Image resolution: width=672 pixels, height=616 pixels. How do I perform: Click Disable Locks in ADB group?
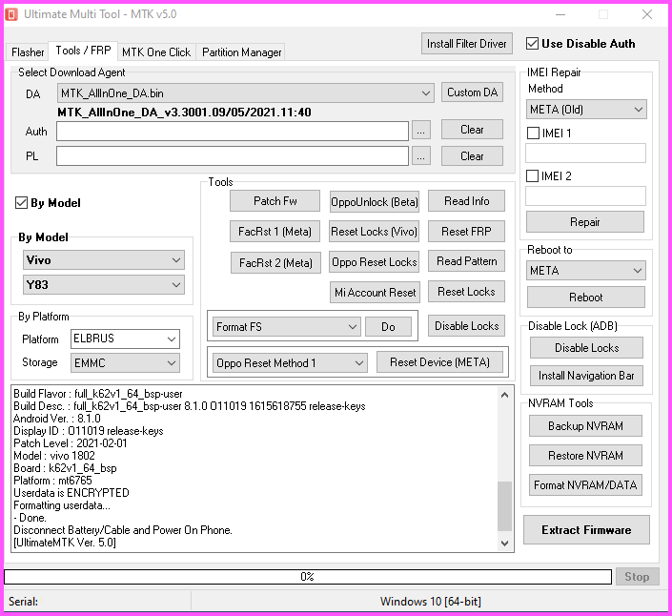tap(586, 348)
